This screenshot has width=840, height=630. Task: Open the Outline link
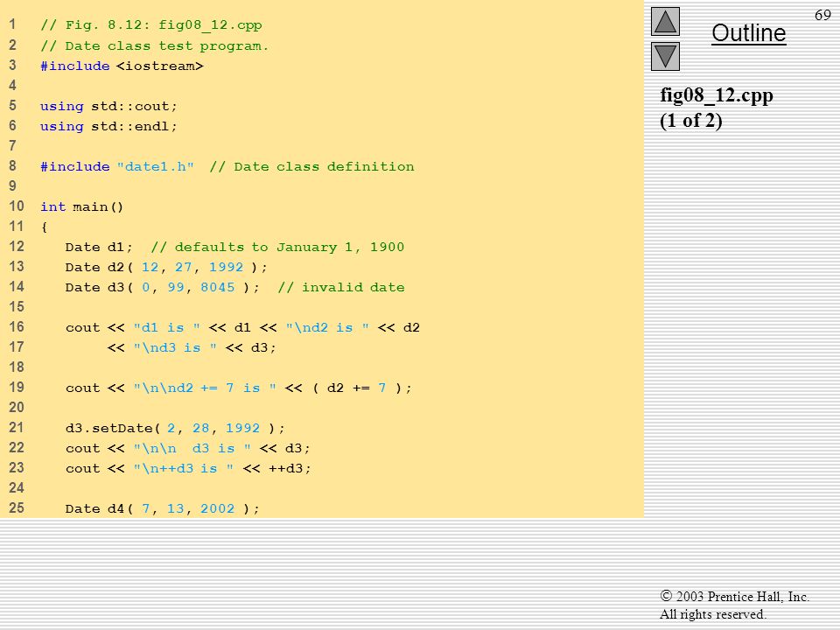click(748, 33)
